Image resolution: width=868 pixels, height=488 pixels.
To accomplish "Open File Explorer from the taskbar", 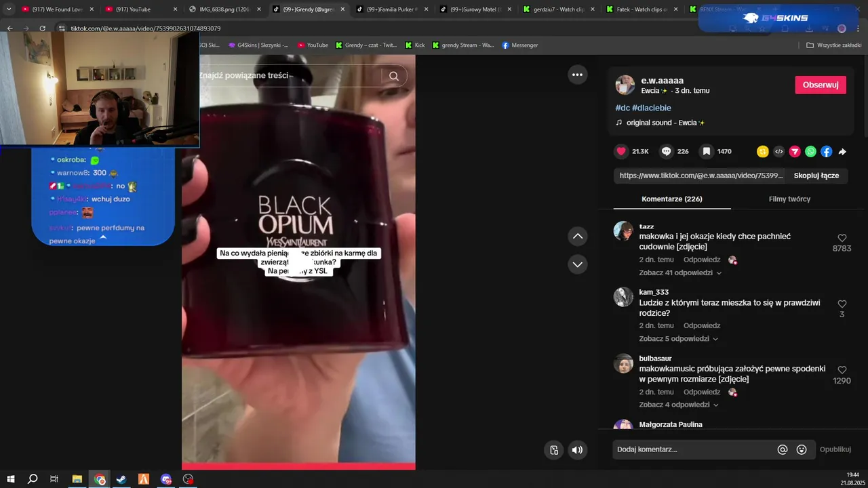I will coord(77,479).
